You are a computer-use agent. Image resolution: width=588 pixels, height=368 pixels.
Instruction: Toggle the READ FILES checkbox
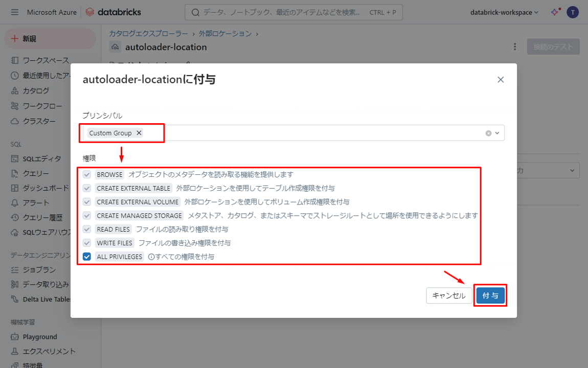point(87,229)
